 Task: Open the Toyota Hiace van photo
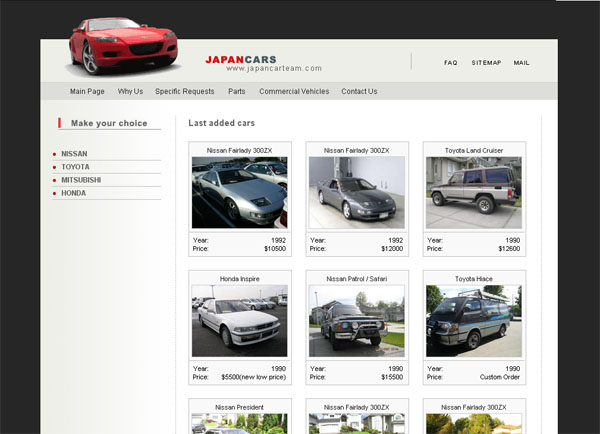click(474, 321)
